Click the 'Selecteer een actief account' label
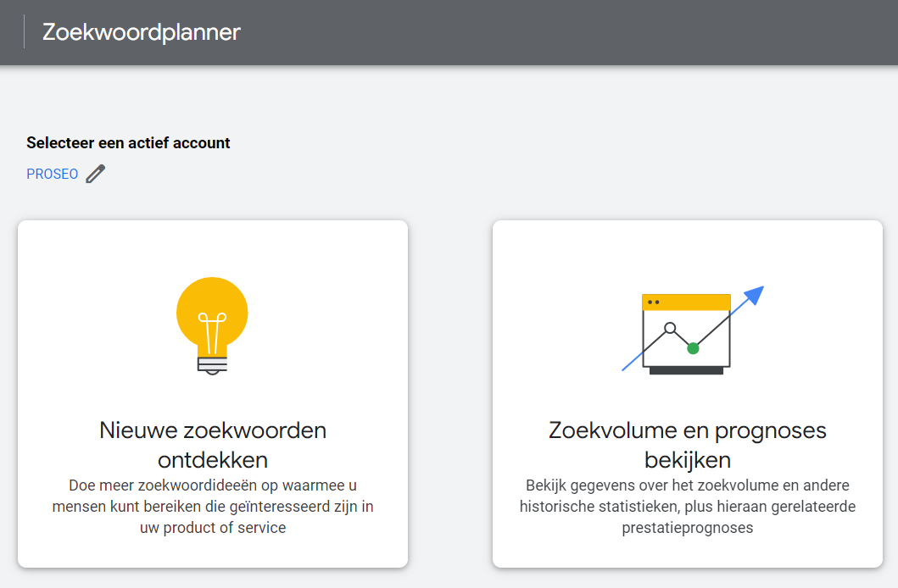The height and width of the screenshot is (588, 898). pyautogui.click(x=128, y=143)
